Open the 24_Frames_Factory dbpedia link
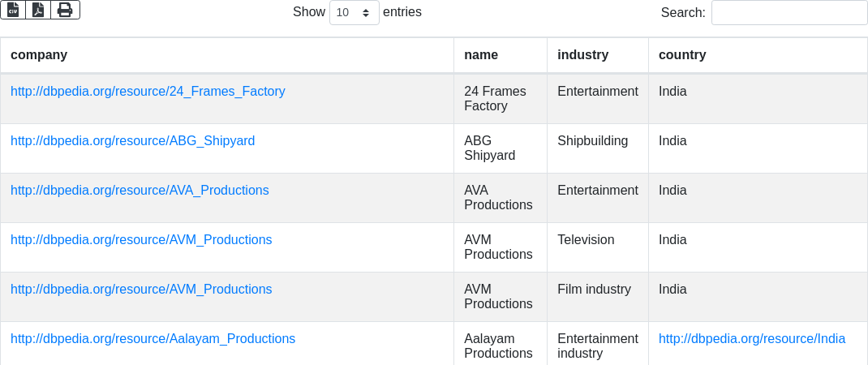The width and height of the screenshot is (868, 365). click(x=148, y=92)
